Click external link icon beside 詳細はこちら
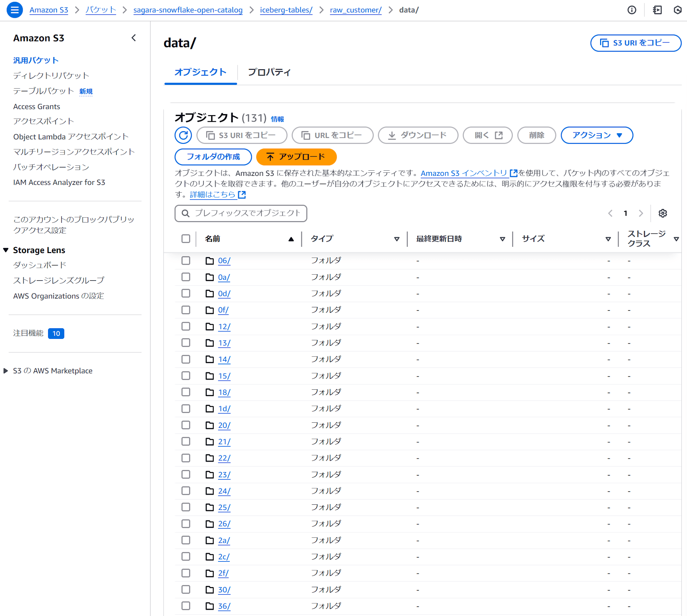The width and height of the screenshot is (687, 616). click(x=242, y=195)
